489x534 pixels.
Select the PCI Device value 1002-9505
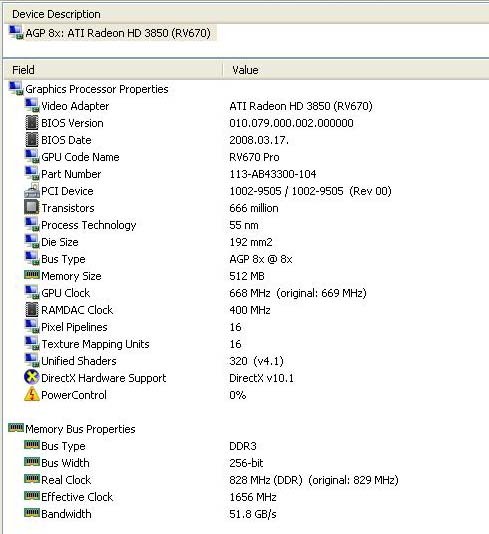tap(310, 191)
